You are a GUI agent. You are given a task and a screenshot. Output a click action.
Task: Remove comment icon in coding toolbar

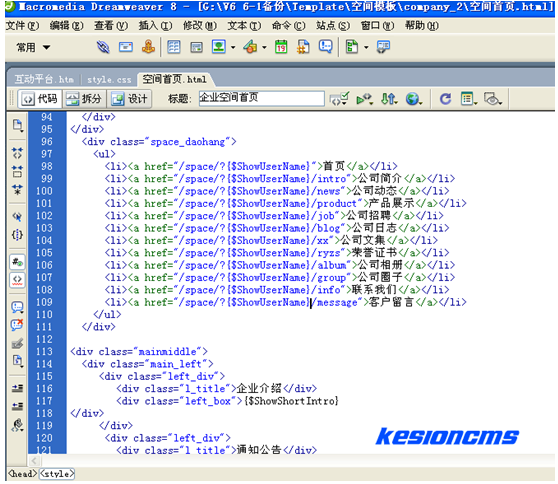pos(17,325)
